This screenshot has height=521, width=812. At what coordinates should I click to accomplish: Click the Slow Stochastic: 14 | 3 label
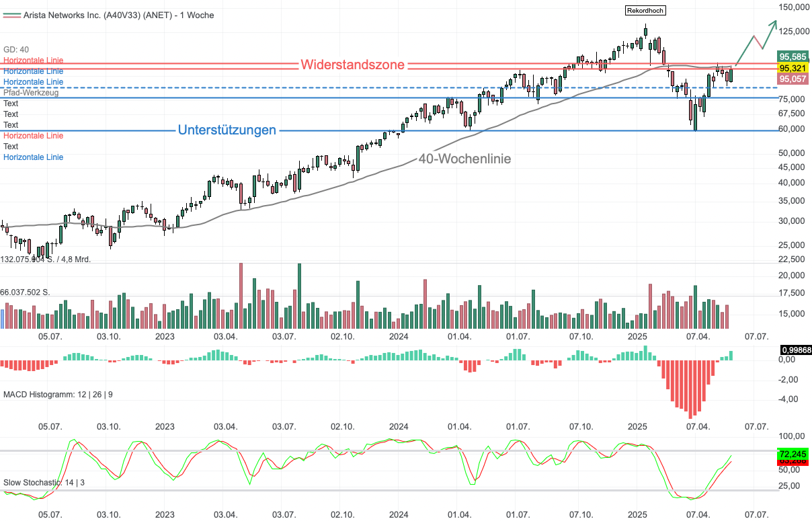(44, 483)
